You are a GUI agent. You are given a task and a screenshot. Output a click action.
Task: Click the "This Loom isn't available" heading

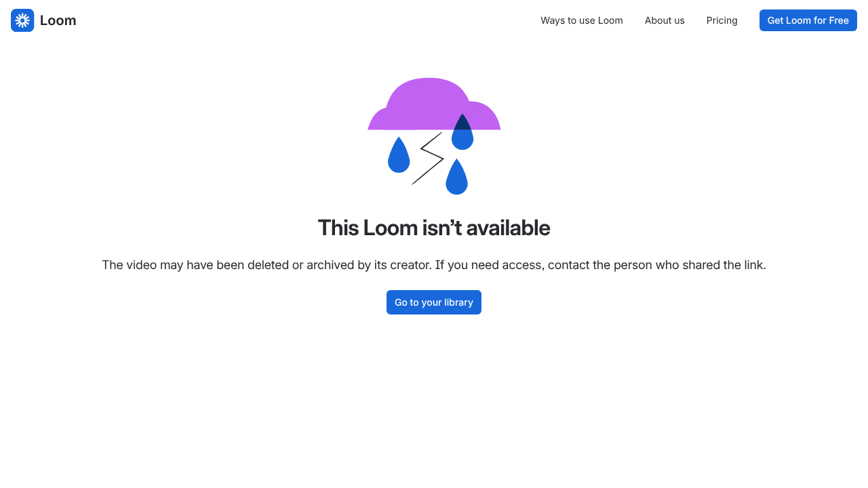(x=434, y=228)
